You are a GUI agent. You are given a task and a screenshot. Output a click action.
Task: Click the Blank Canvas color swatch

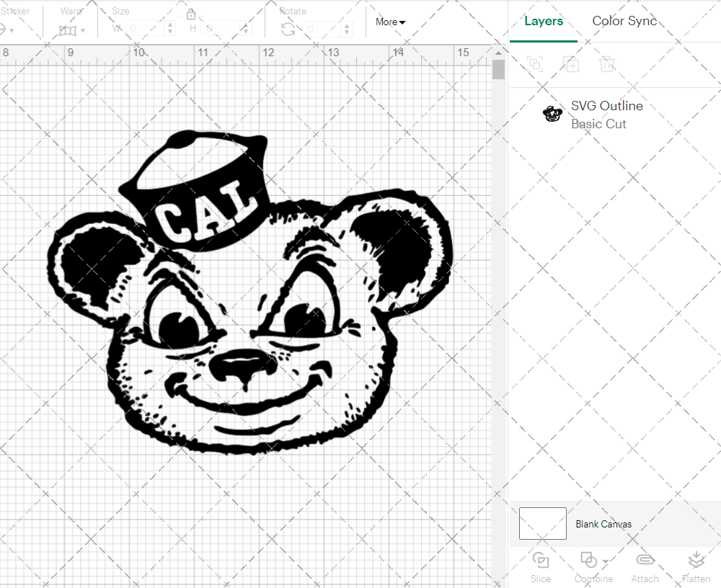click(x=541, y=524)
